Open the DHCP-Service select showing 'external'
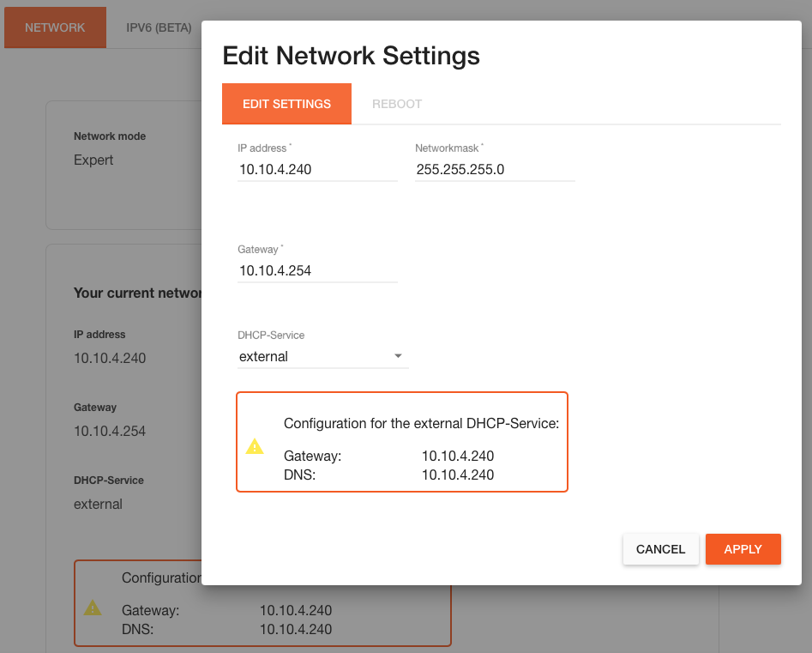This screenshot has width=812, height=653. pos(317,356)
